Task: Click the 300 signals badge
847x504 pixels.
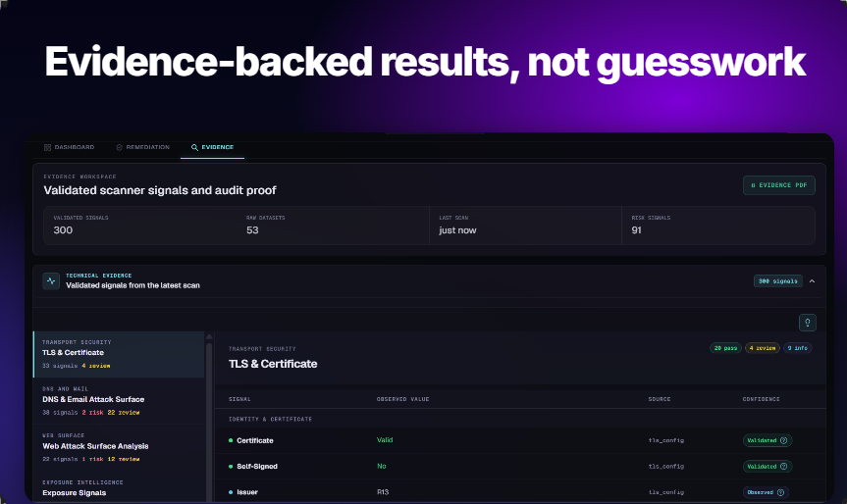Action: pyautogui.click(x=778, y=281)
